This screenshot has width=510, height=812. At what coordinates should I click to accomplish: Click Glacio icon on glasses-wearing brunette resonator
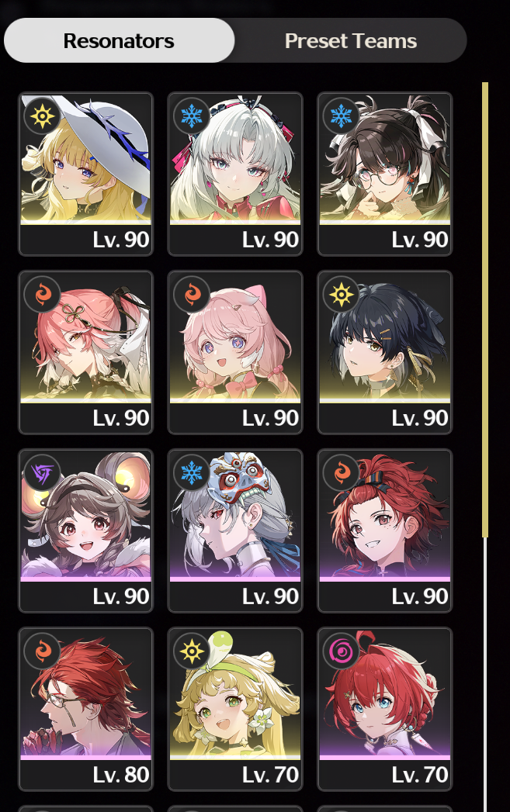341,116
